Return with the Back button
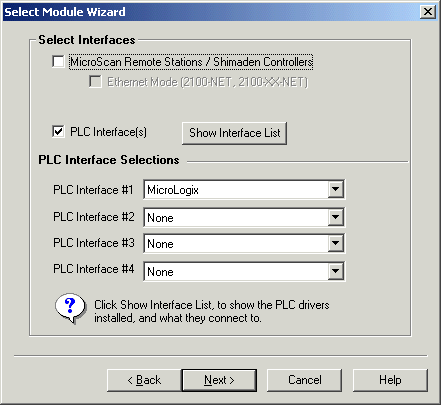The height and width of the screenshot is (405, 441). [144, 380]
